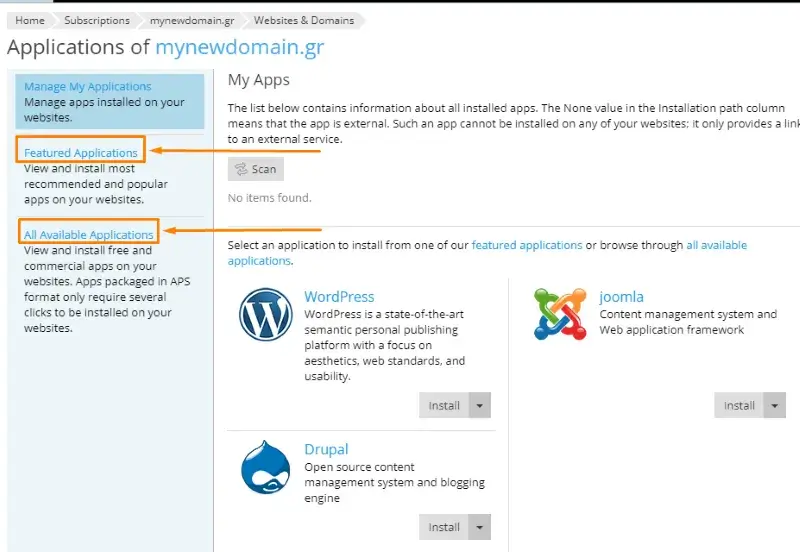Screen dimensions: 800x552
Task: Click 'Open source content management system' description
Action: 394,482
